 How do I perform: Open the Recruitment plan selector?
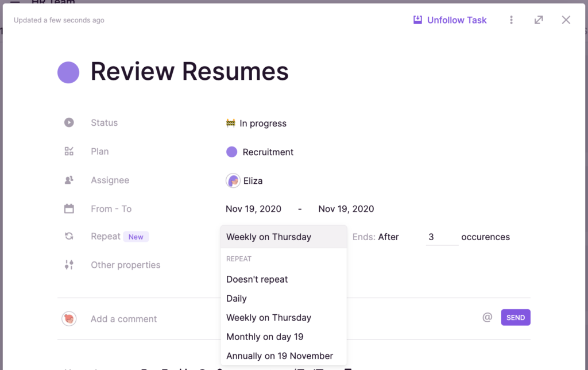(260, 152)
